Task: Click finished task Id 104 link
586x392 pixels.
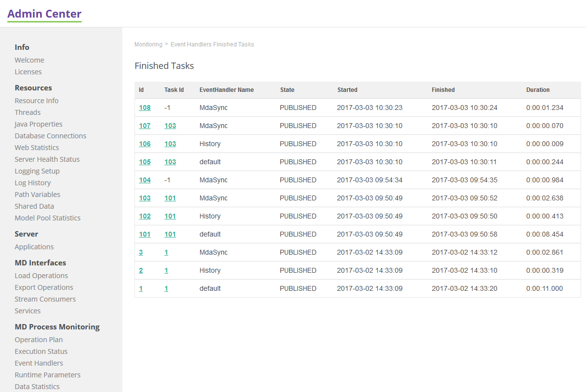Action: click(145, 180)
